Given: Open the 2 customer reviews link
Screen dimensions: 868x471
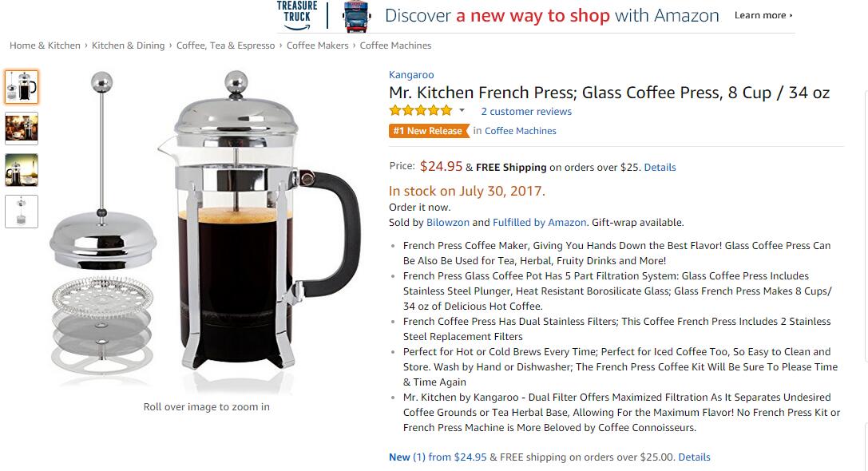Looking at the screenshot, I should click(x=526, y=111).
